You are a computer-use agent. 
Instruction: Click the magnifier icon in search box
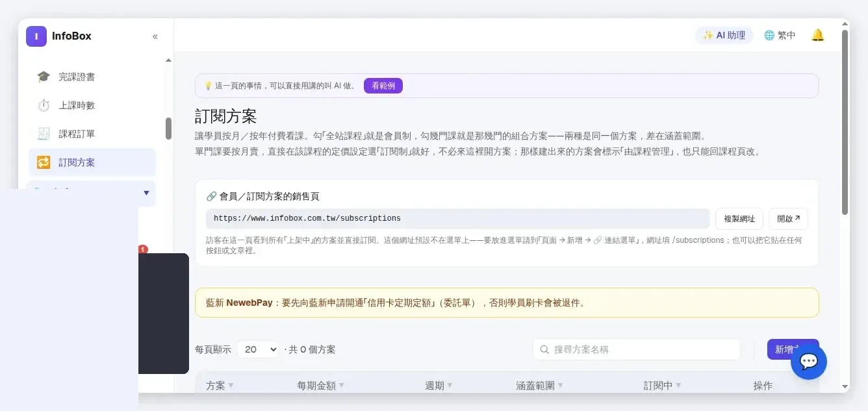(544, 349)
